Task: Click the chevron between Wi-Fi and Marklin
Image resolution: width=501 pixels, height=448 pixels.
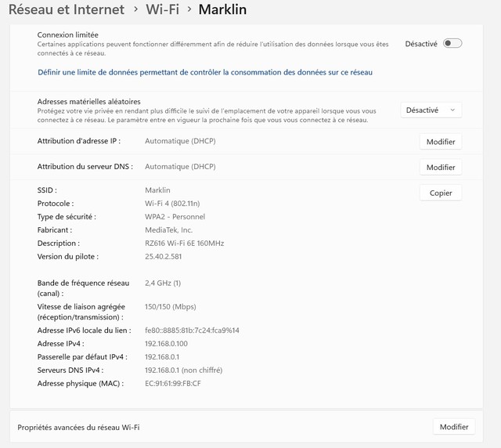Action: (x=189, y=11)
